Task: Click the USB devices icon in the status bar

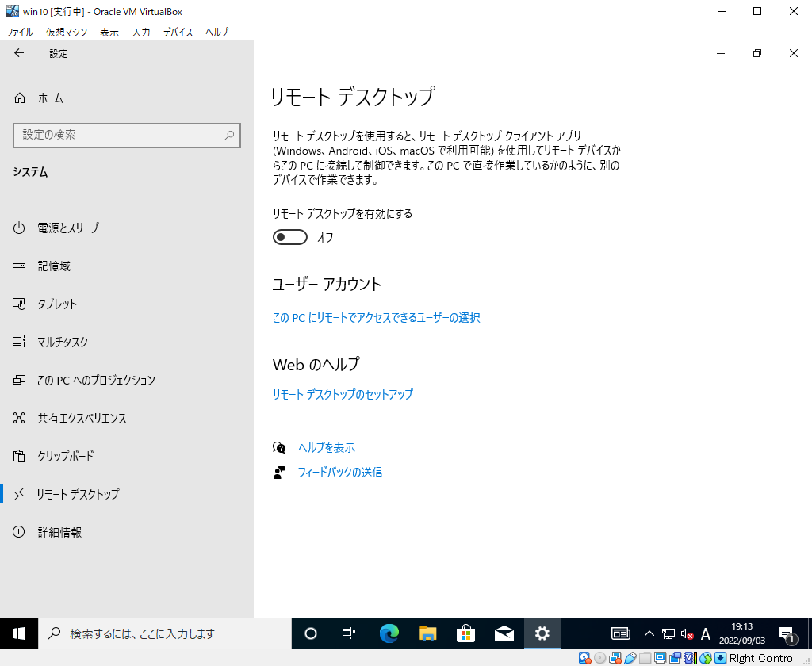Action: (x=632, y=658)
